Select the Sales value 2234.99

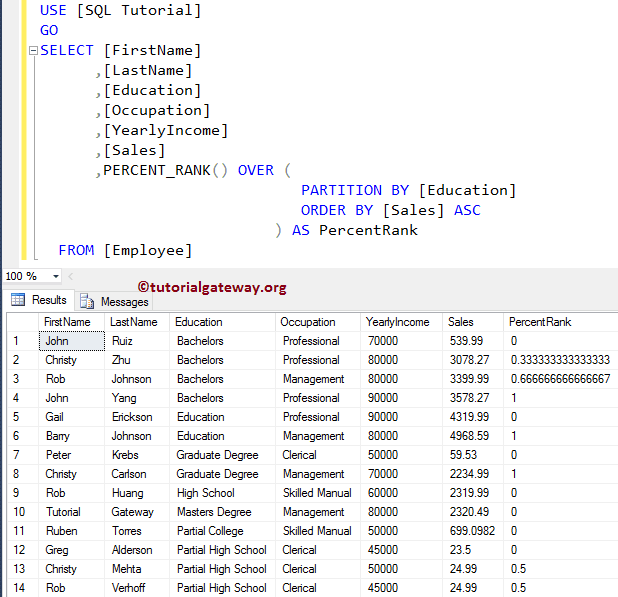[x=473, y=474]
